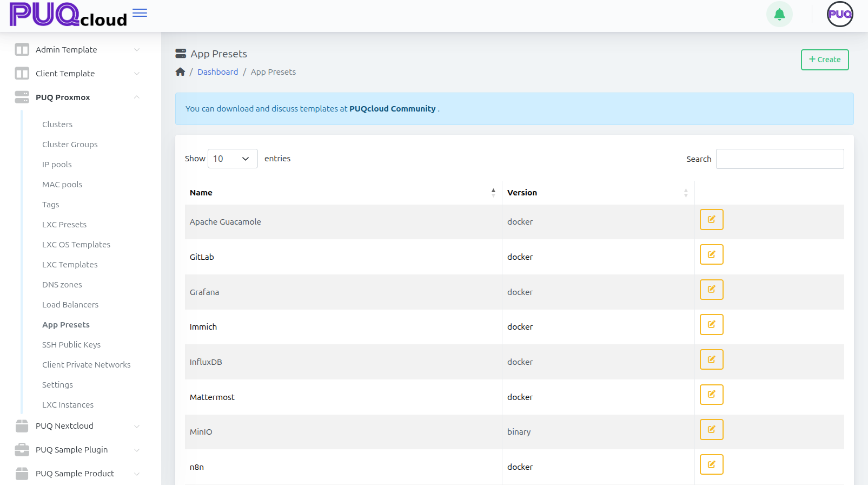Open the PUQ user avatar menu
Screen dimensions: 868x485
(839, 14)
